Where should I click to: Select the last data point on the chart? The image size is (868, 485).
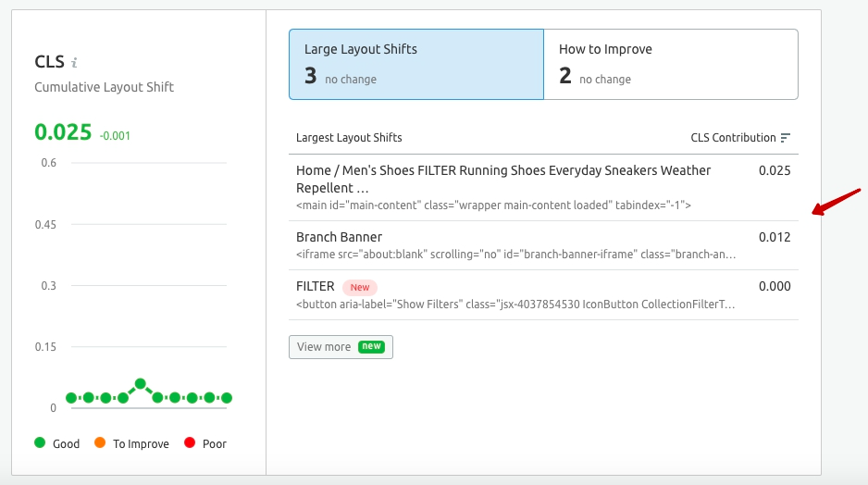[226, 397]
